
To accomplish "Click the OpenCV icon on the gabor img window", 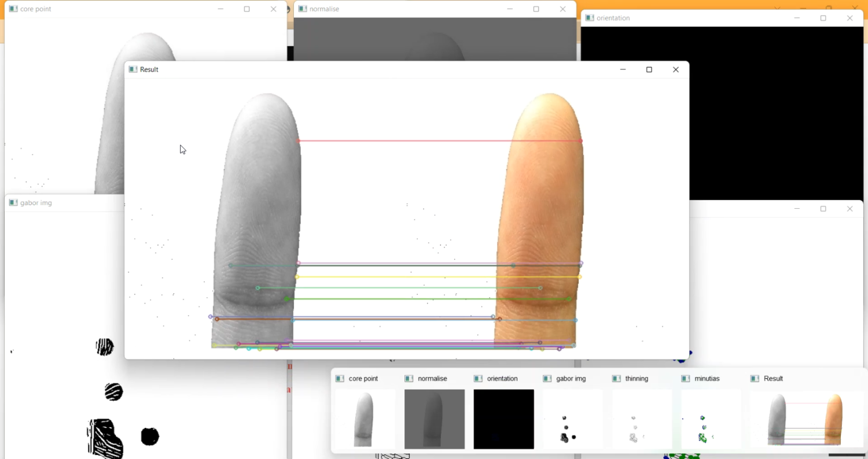I will tap(13, 202).
